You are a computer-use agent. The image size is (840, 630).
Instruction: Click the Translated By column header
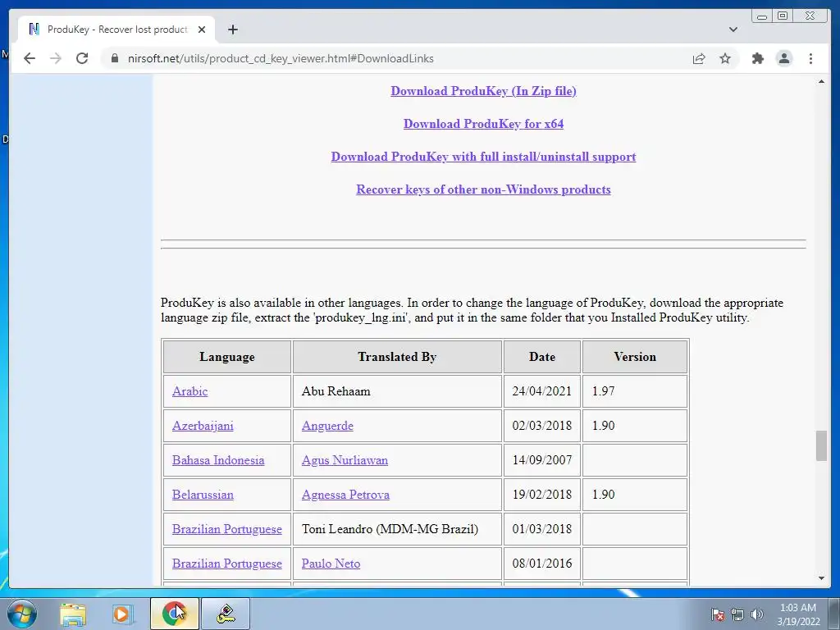tap(397, 357)
